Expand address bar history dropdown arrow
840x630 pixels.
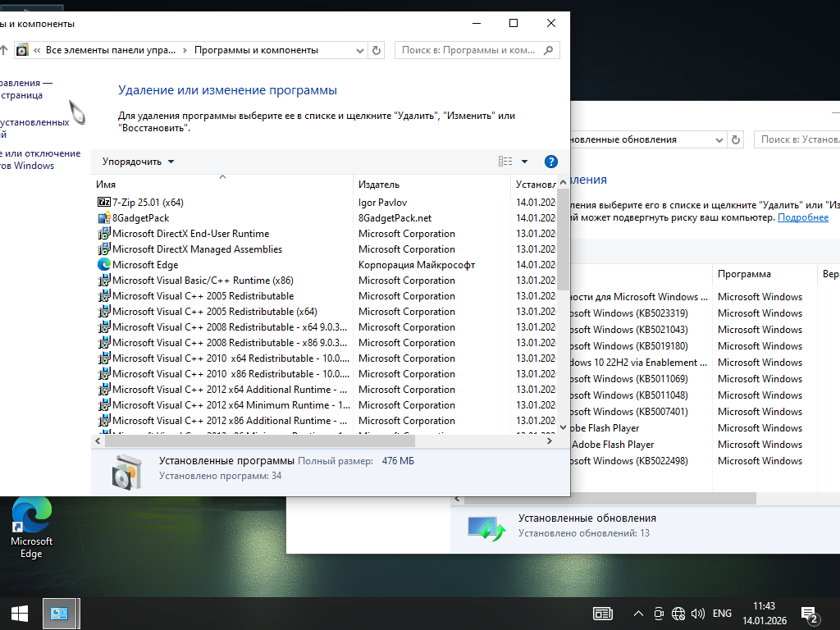pyautogui.click(x=358, y=50)
